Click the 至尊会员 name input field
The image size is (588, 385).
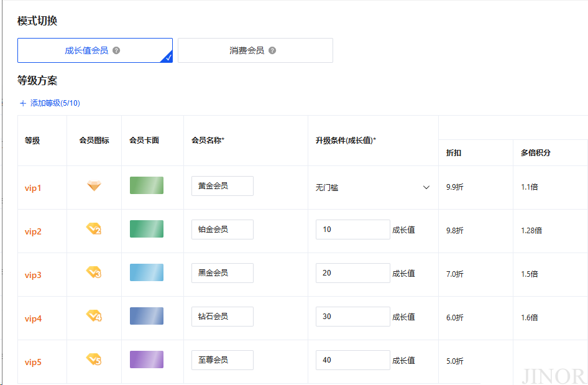click(223, 360)
